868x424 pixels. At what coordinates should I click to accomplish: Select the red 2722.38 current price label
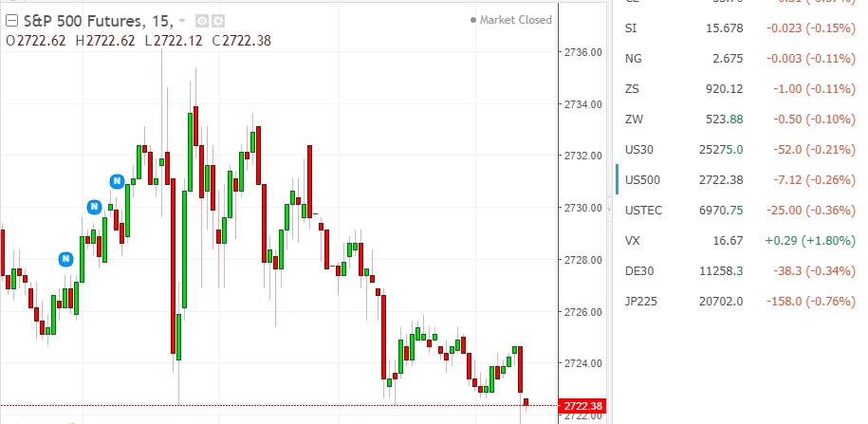[582, 406]
